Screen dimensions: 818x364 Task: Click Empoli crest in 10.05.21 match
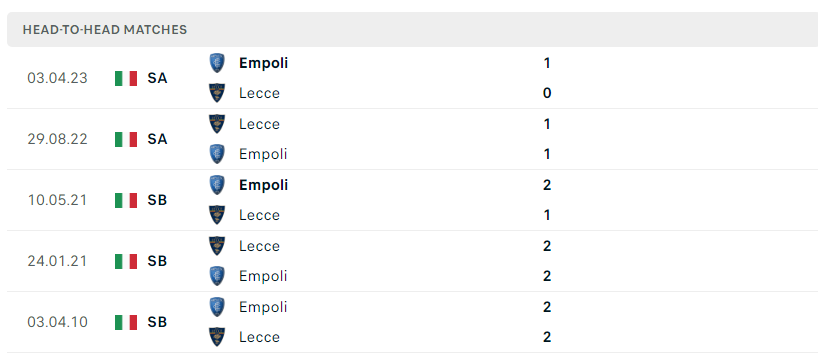[x=216, y=185]
